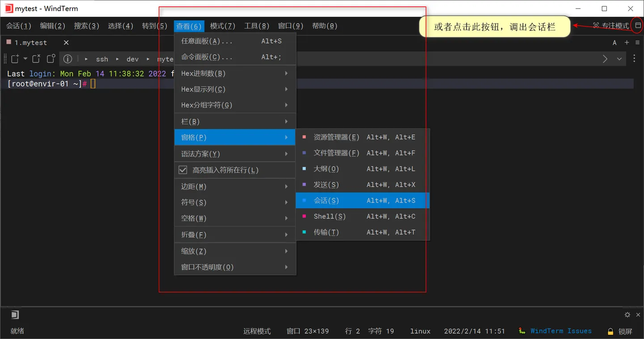The width and height of the screenshot is (644, 339).
Task: Open 传输(T) transfer pane
Action: pos(363,232)
